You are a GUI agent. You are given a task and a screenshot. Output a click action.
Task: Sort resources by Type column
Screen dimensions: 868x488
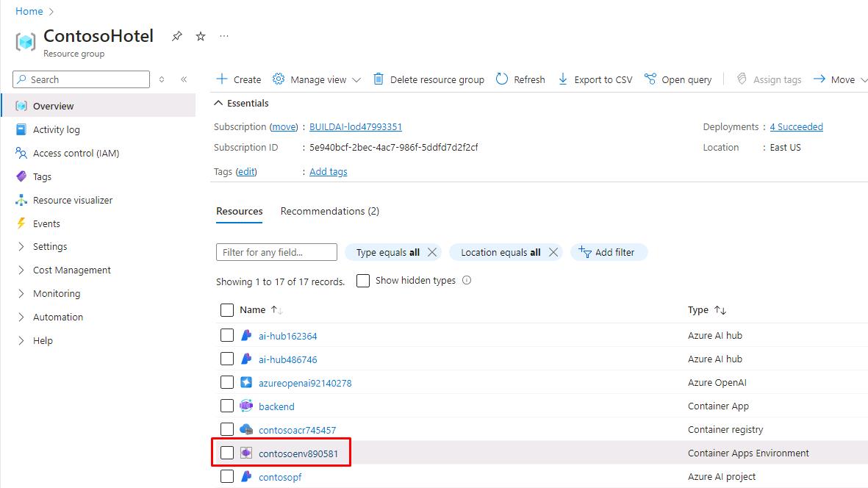click(x=707, y=310)
